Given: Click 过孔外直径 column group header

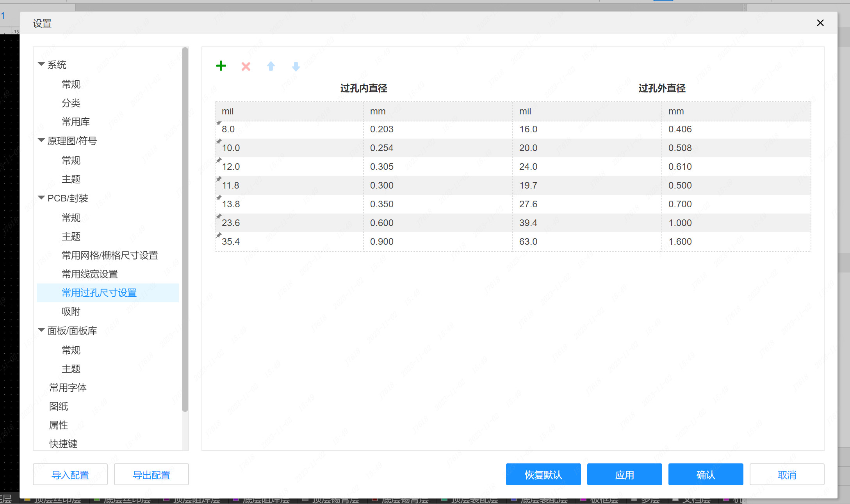Looking at the screenshot, I should (662, 88).
